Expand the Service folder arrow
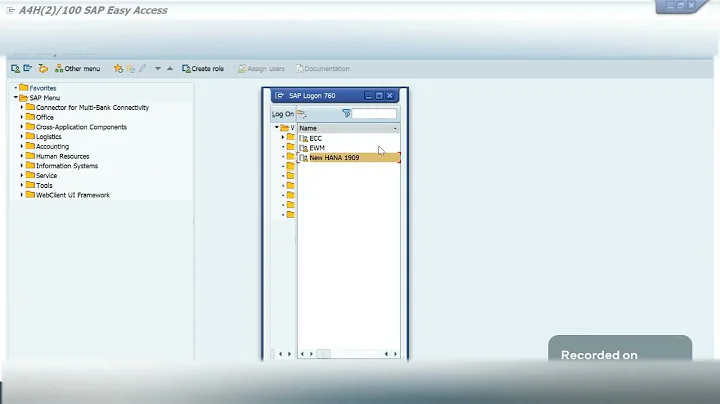The image size is (720, 404). (x=22, y=175)
